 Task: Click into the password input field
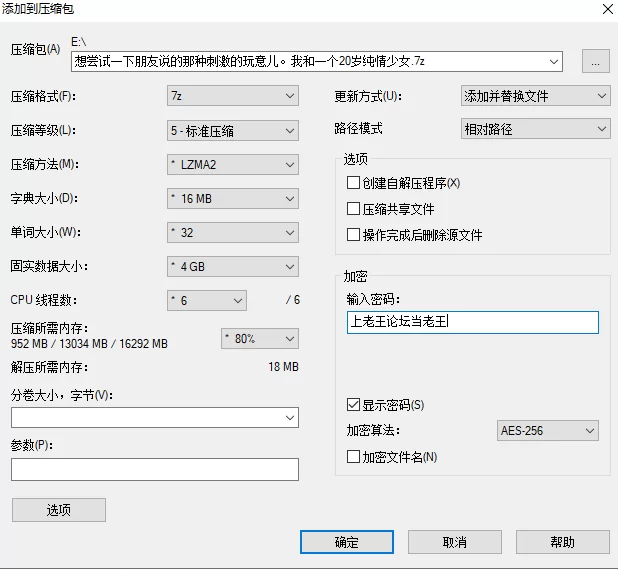[x=472, y=322]
